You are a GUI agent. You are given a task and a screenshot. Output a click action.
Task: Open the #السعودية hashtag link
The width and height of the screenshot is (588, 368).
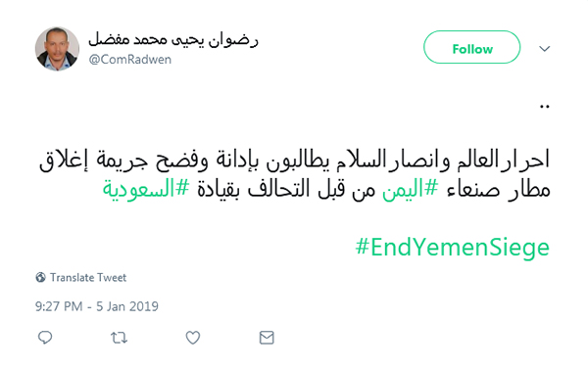[x=146, y=188]
